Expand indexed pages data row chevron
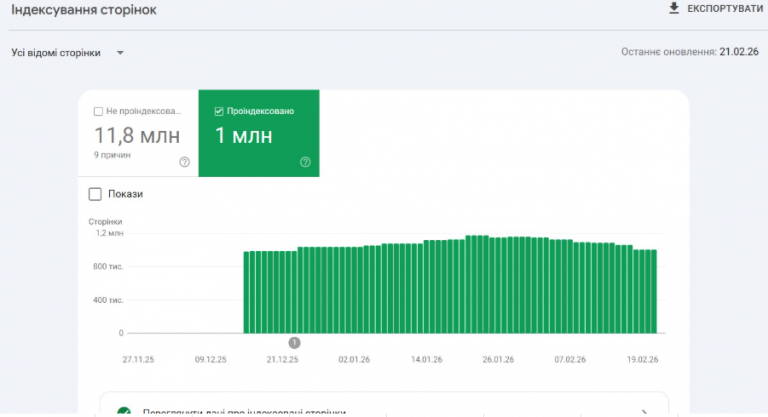Screen dimensions: 768x417 point(644,413)
